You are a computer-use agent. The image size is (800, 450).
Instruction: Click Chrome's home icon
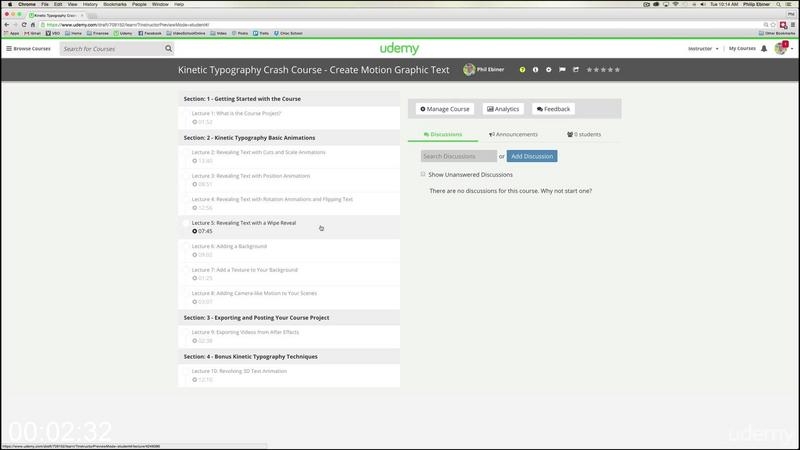click(x=33, y=24)
